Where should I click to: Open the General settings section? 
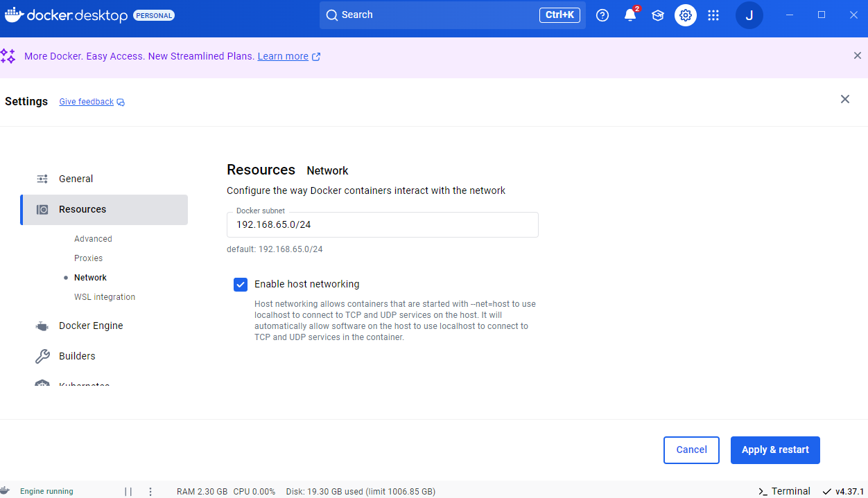pyautogui.click(x=104, y=179)
